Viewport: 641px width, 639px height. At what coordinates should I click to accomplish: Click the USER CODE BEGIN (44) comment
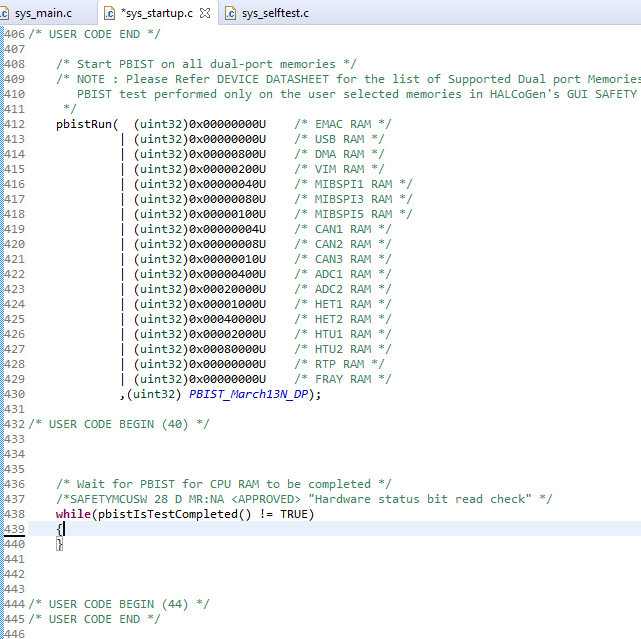pos(119,604)
